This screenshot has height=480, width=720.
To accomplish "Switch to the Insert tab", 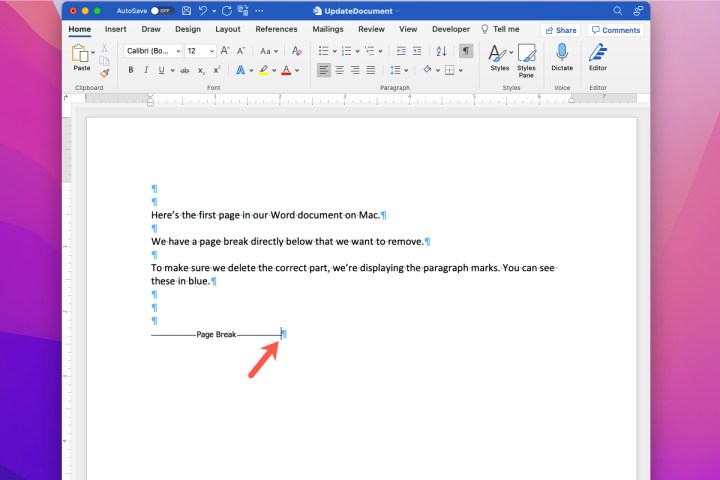I will tap(115, 29).
